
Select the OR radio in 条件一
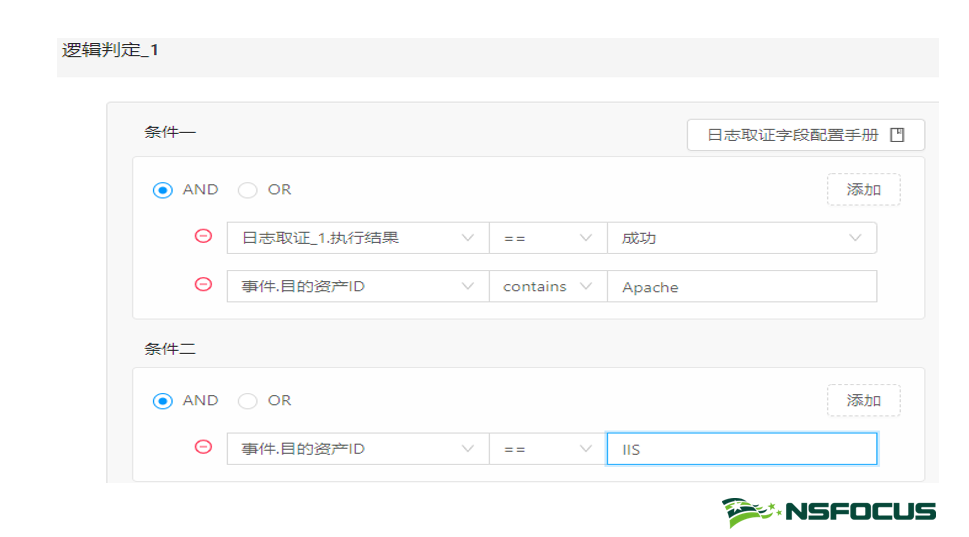[x=247, y=190]
